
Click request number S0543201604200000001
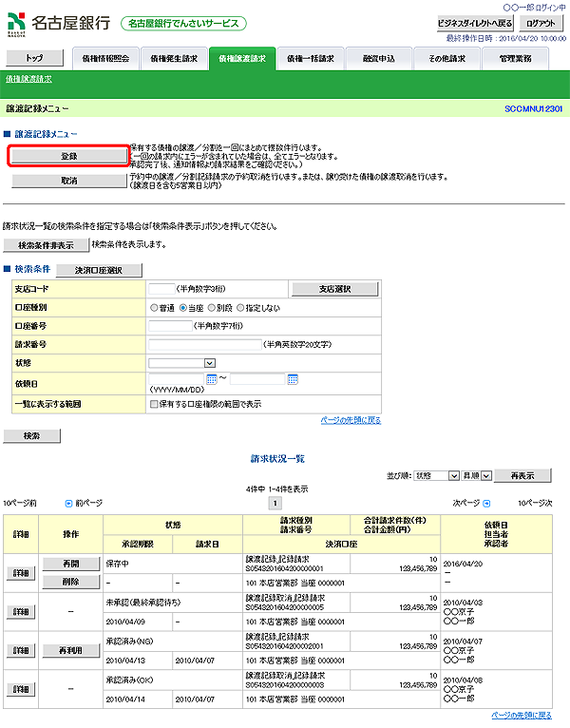(285, 568)
